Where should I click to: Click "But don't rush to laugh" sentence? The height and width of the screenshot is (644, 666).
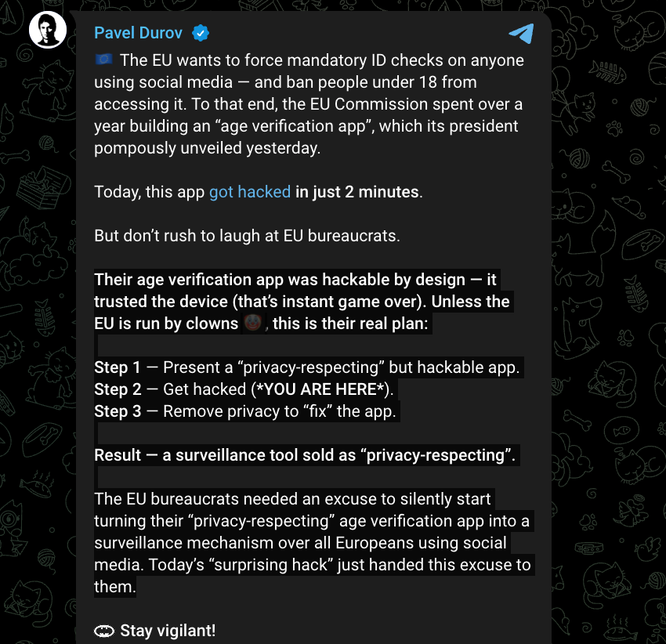(247, 236)
